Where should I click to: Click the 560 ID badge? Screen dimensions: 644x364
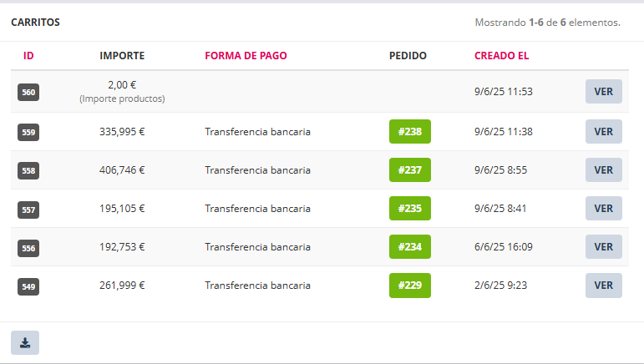coord(28,93)
